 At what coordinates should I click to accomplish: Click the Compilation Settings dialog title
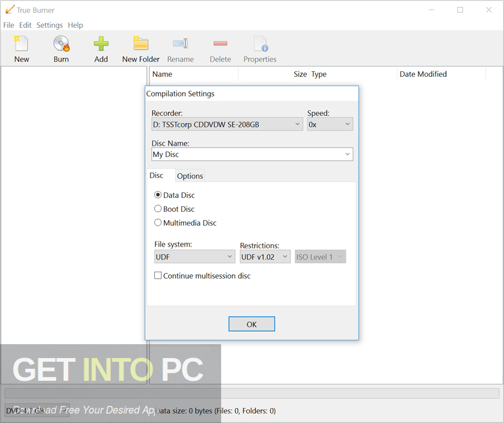click(x=180, y=93)
